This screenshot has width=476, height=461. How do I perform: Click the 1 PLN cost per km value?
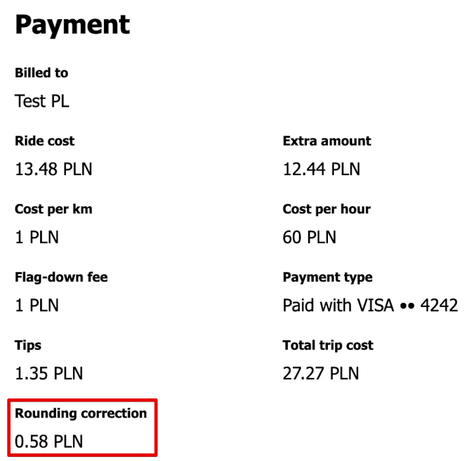pyautogui.click(x=37, y=237)
